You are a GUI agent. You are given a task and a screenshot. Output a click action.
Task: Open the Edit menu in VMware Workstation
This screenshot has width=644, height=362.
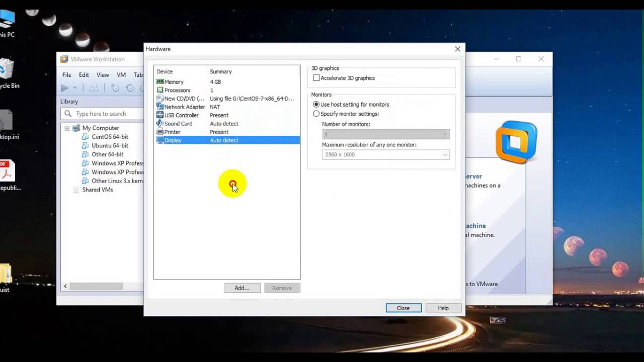coord(84,75)
